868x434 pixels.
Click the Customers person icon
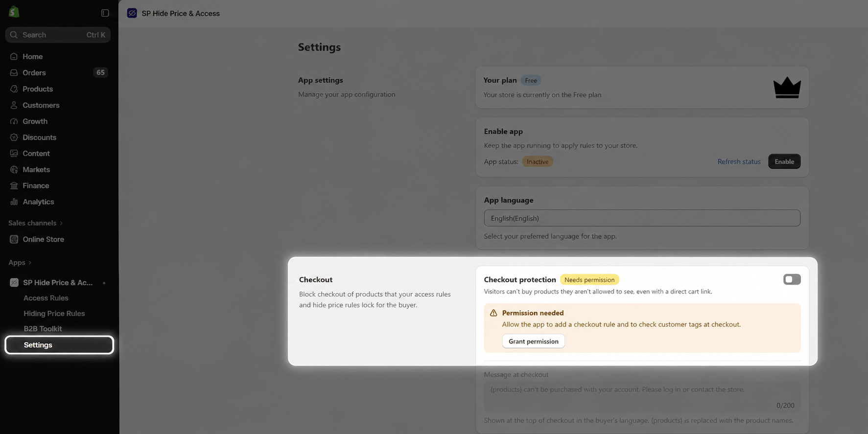[14, 105]
